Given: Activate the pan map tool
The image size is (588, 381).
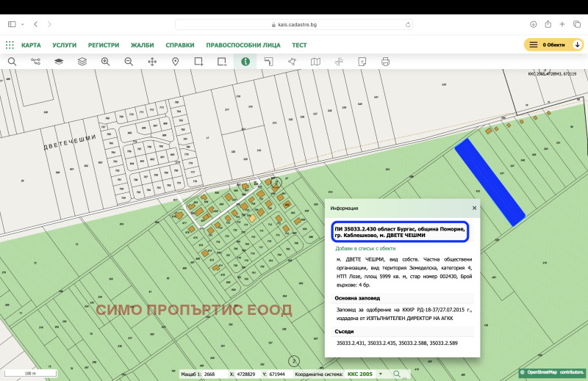Looking at the screenshot, I should [x=152, y=62].
